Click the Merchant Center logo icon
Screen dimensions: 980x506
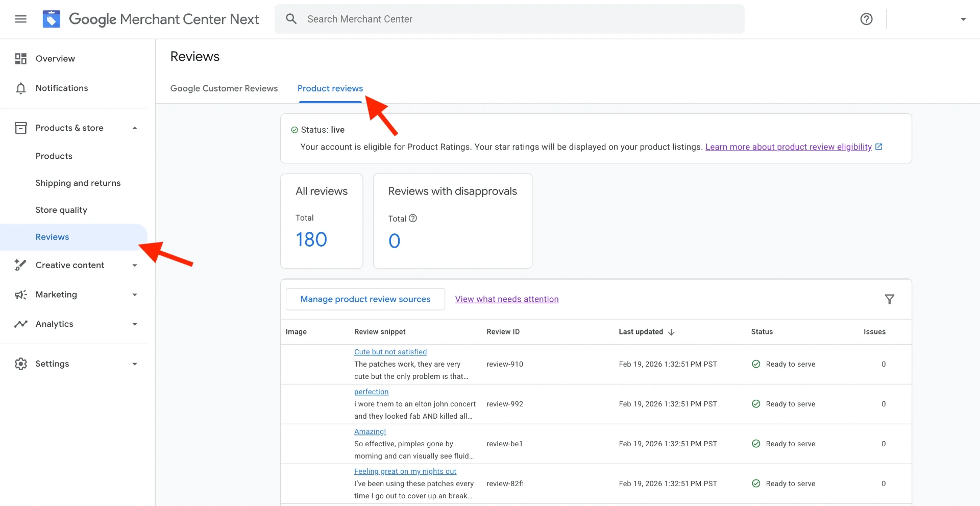(x=51, y=19)
